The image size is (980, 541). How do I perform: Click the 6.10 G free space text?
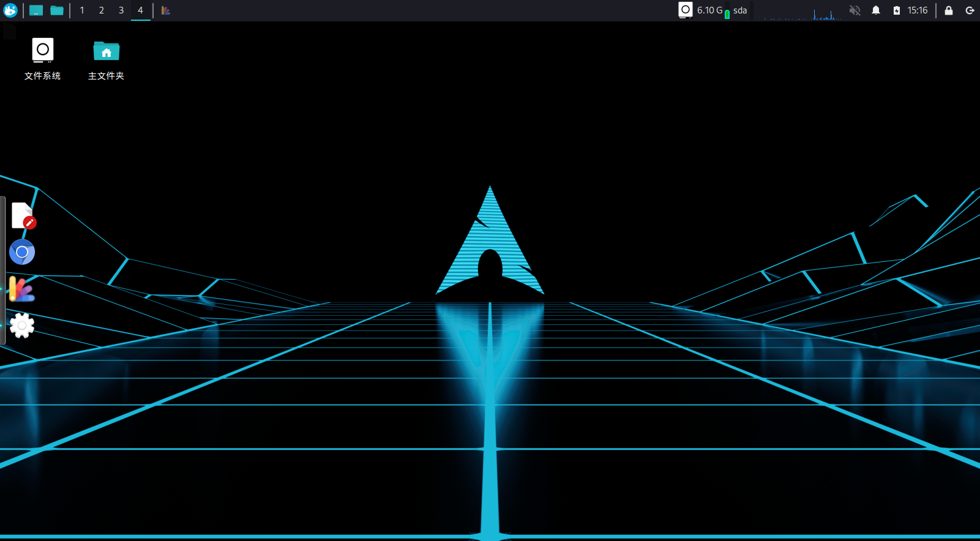click(x=709, y=10)
